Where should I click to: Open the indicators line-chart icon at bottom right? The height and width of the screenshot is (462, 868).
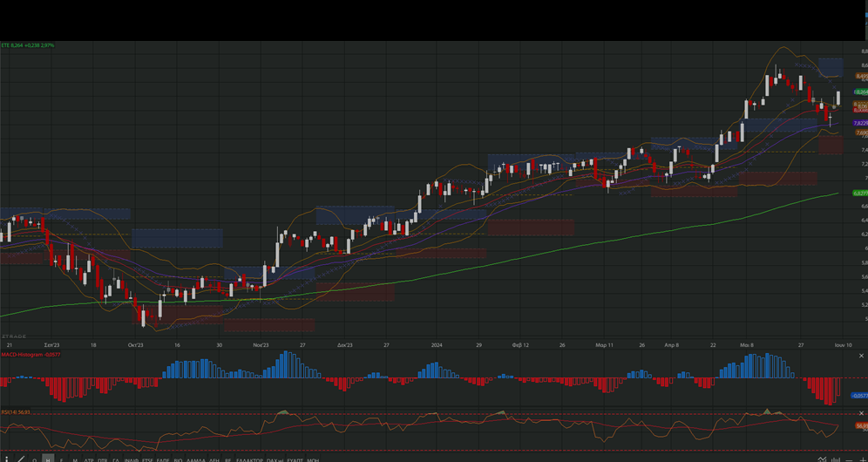point(822,459)
